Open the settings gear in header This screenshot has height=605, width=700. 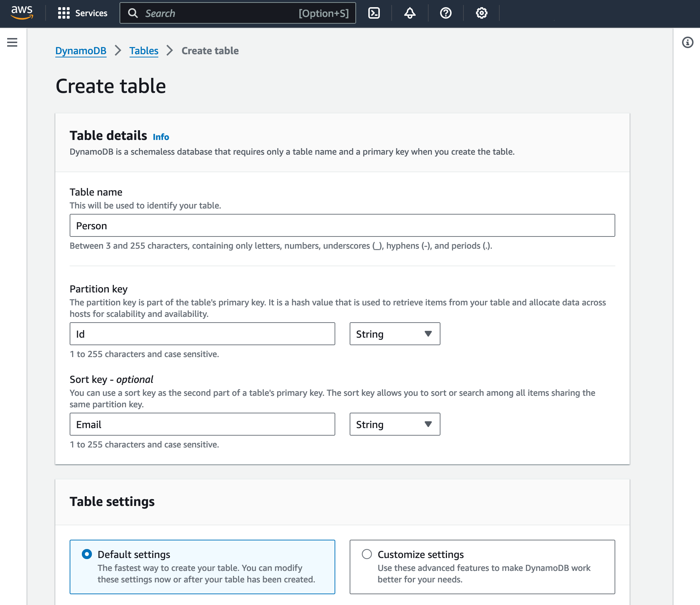pos(481,13)
